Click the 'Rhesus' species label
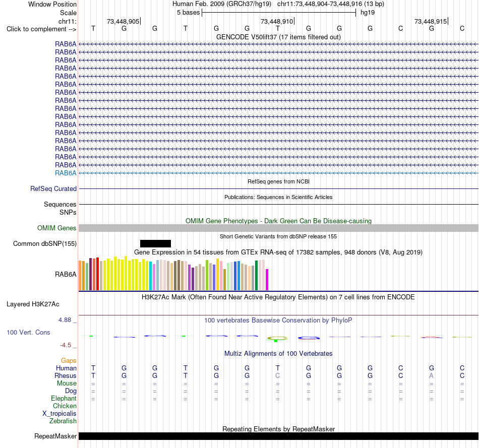 tap(66, 376)
